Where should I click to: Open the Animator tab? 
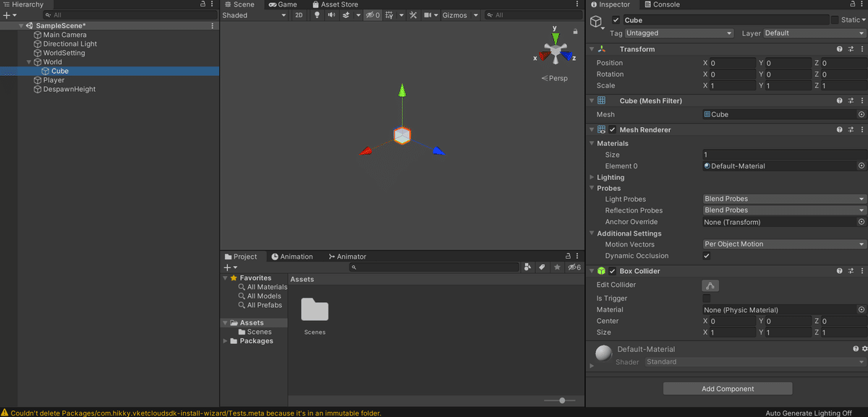[347, 257]
